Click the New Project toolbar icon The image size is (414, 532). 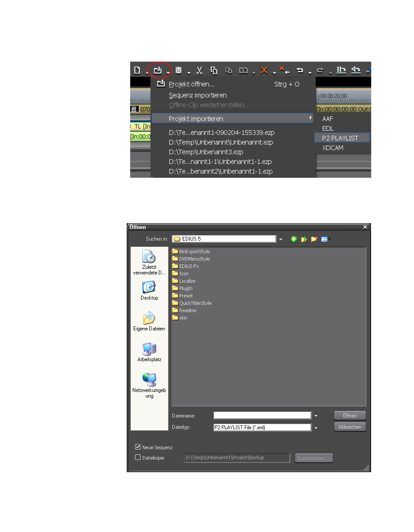pos(137,70)
